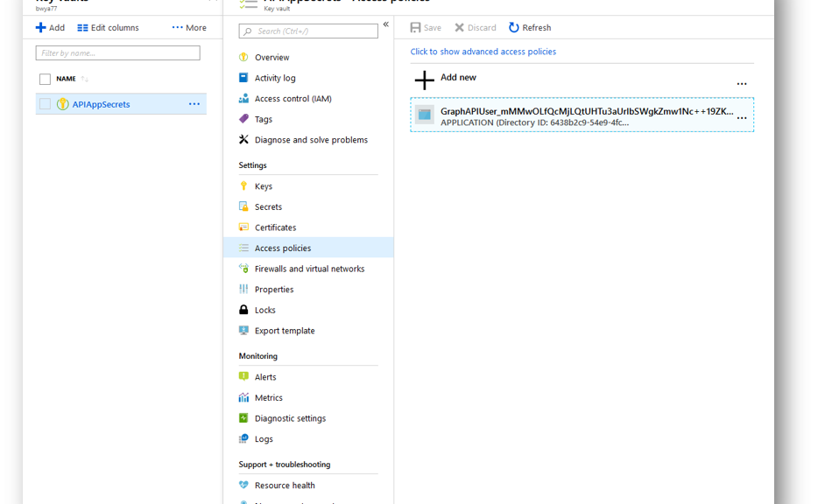Collapse the resource menu with double chevron
The height and width of the screenshot is (504, 825).
point(385,24)
